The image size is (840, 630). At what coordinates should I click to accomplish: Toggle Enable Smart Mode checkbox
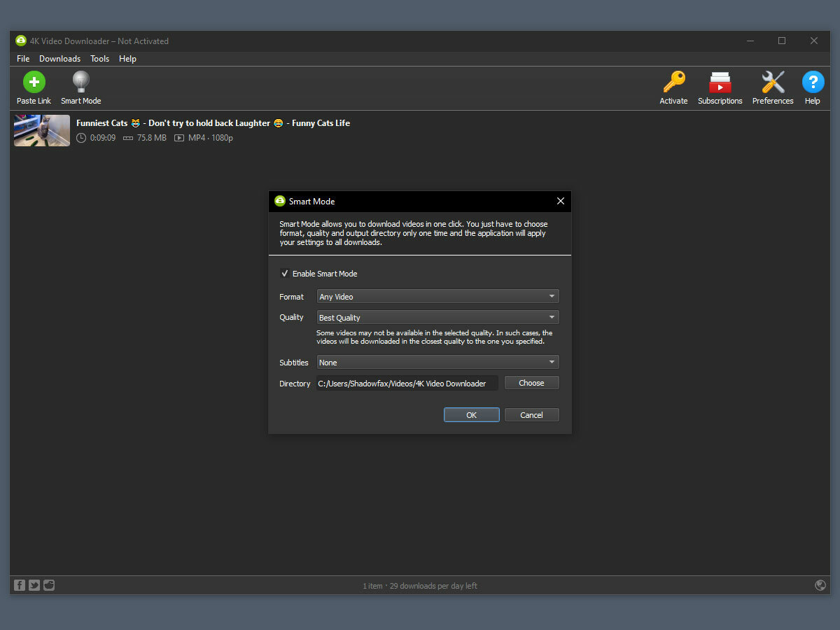point(285,274)
